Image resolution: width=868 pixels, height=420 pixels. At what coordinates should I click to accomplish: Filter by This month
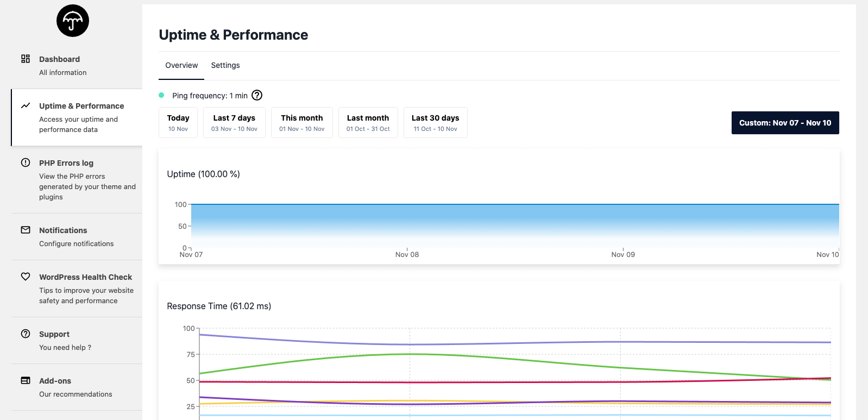[x=302, y=123]
